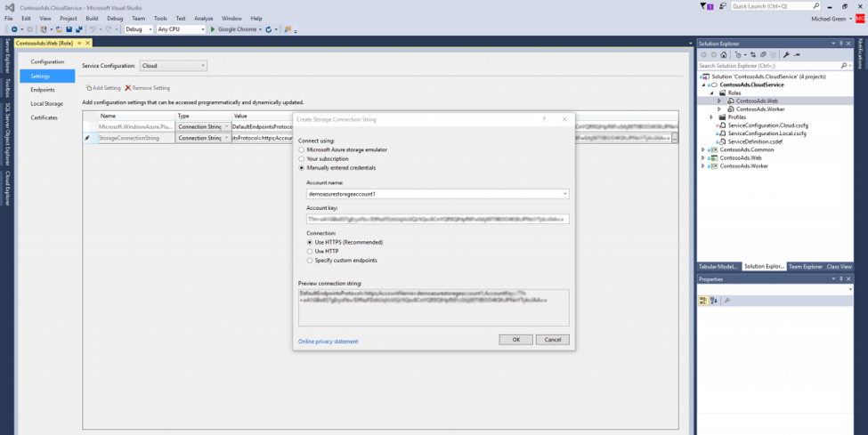The image size is (868, 435).
Task: Click Pending Changes Filter icon in Solution Explorer
Action: 738,55
